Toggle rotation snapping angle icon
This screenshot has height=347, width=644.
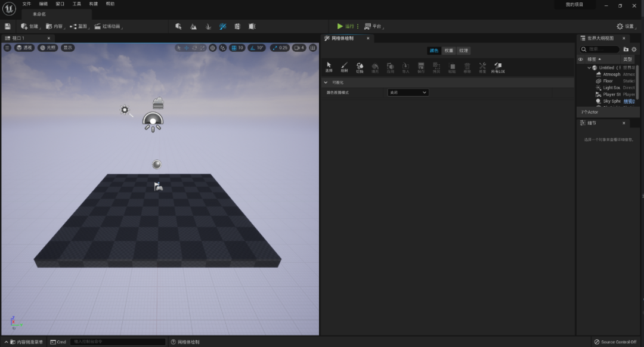(253, 48)
